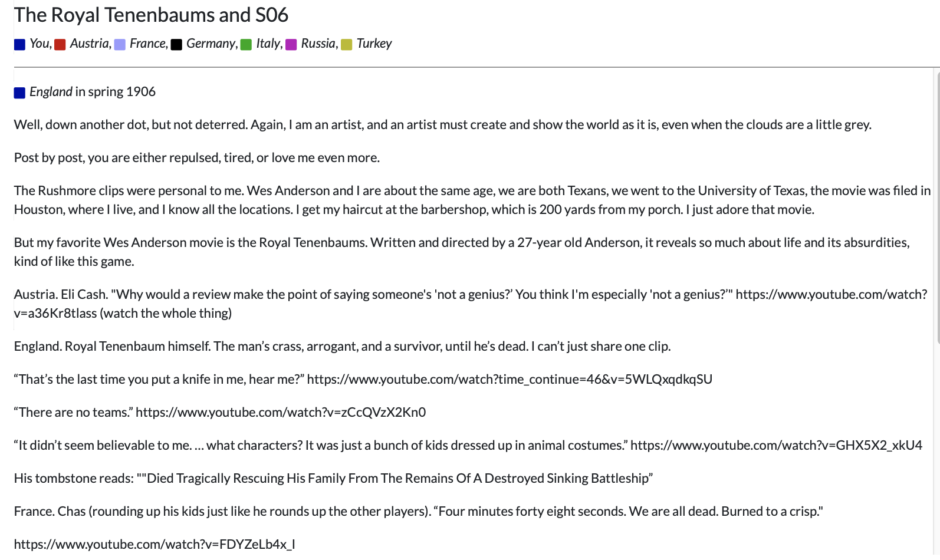The width and height of the screenshot is (940, 560).
Task: Select the green Italy color square
Action: point(246,45)
